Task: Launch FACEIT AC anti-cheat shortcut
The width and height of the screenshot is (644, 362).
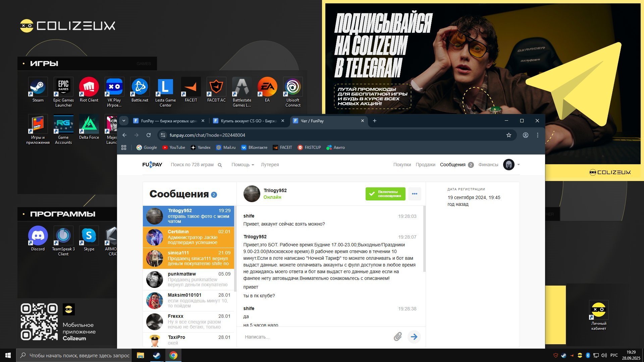Action: pos(216,89)
